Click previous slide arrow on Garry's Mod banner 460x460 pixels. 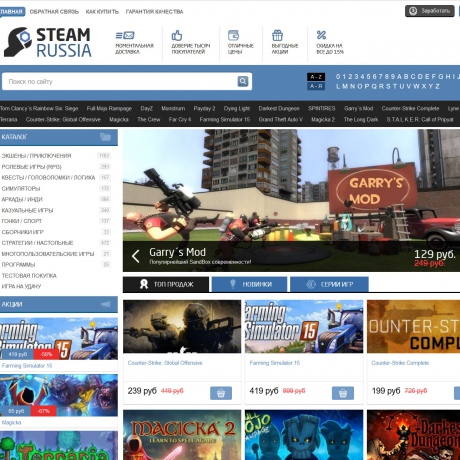tap(135, 256)
